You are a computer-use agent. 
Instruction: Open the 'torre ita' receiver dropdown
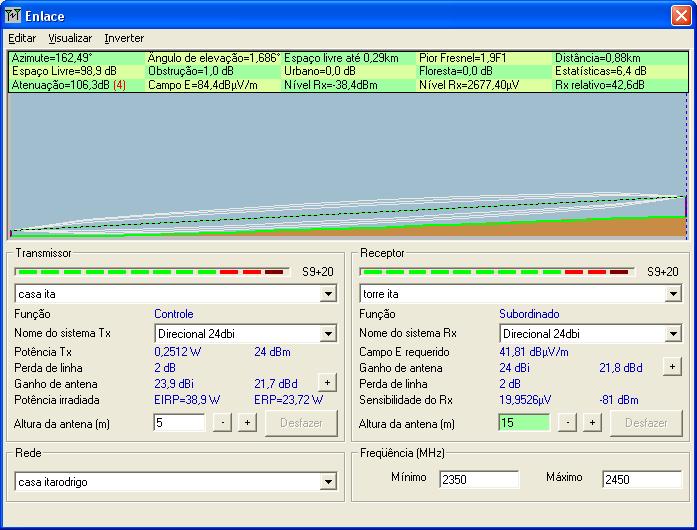coord(673,294)
